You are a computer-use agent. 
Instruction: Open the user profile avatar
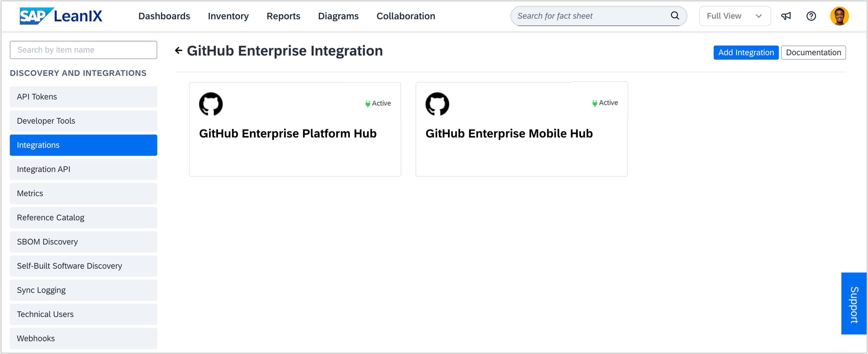pos(839,16)
